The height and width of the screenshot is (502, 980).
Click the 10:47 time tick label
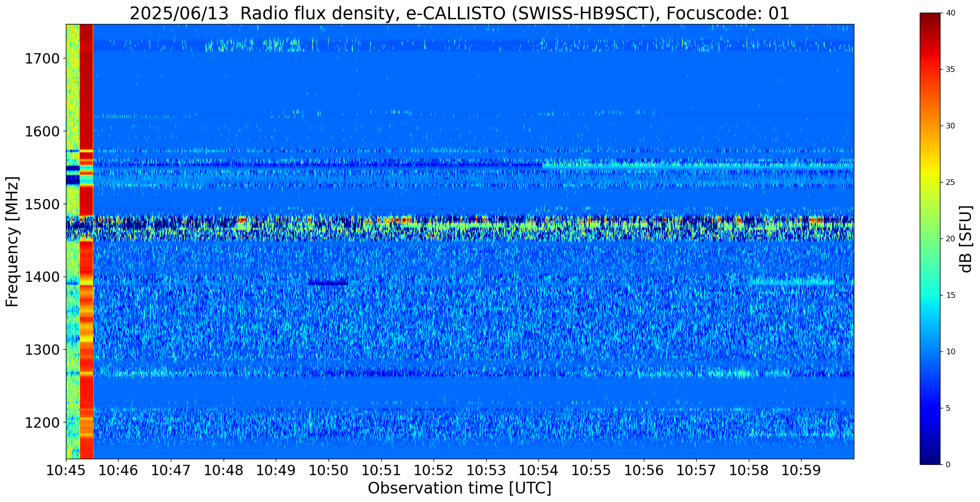coord(171,470)
